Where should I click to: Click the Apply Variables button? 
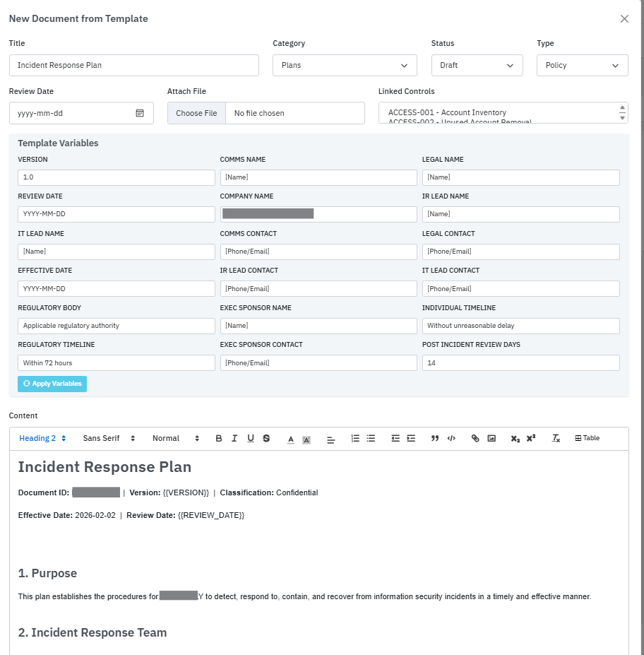[x=52, y=384]
